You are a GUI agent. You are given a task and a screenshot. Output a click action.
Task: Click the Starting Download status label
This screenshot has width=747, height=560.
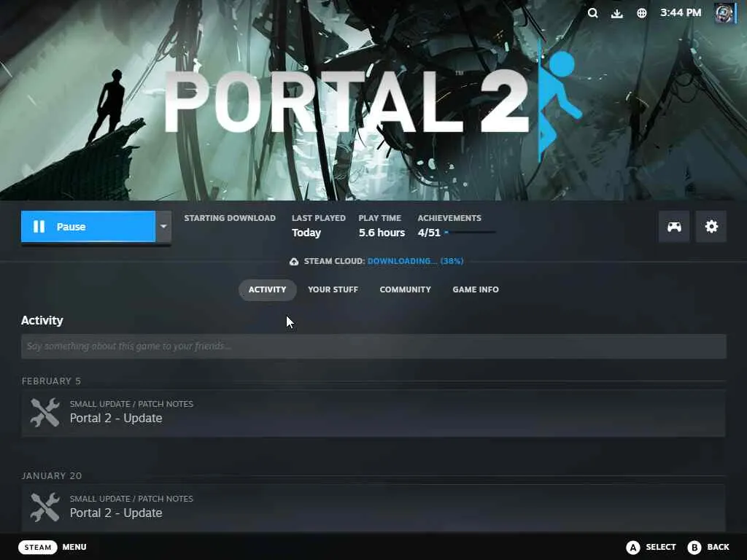click(230, 218)
